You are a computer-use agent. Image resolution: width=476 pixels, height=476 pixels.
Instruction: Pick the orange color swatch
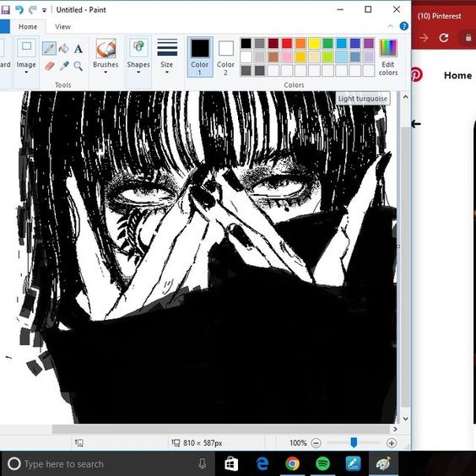(x=300, y=43)
